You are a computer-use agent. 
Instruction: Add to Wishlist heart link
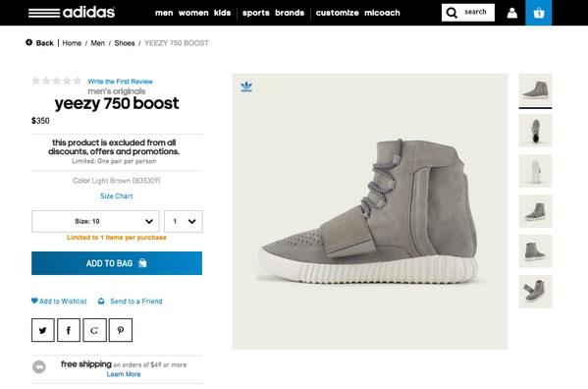pos(59,301)
